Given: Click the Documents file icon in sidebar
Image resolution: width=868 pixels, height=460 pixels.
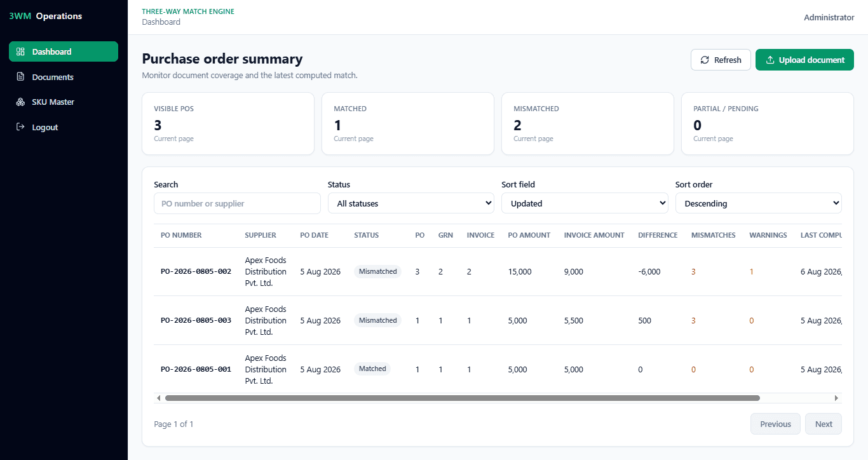Looking at the screenshot, I should tap(20, 77).
